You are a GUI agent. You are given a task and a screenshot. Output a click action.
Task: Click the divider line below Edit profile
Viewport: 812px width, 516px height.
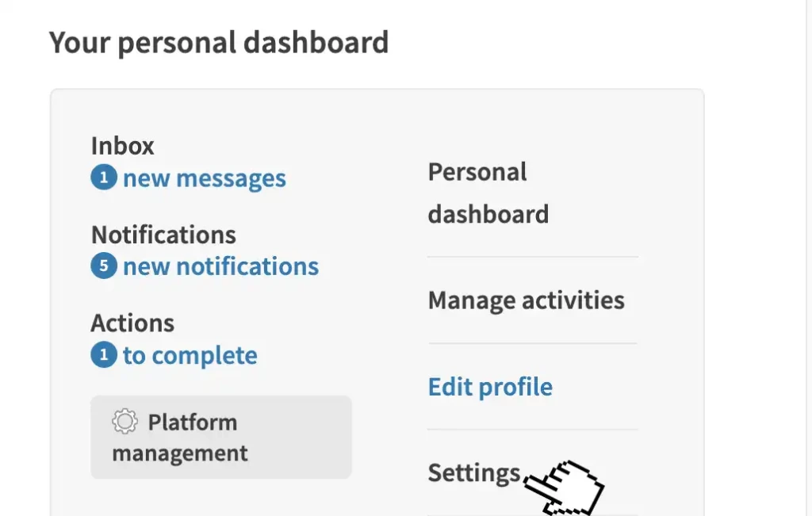(532, 430)
